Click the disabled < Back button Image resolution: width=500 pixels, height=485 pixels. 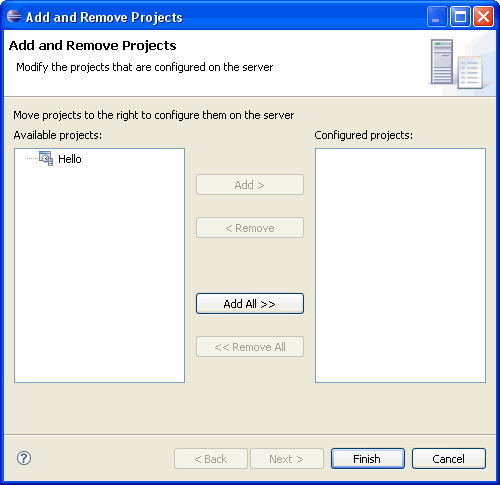(x=211, y=459)
